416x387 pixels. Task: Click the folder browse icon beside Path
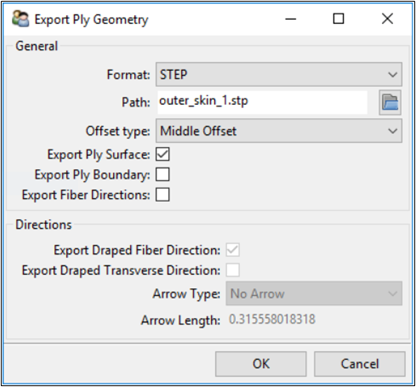pyautogui.click(x=390, y=102)
